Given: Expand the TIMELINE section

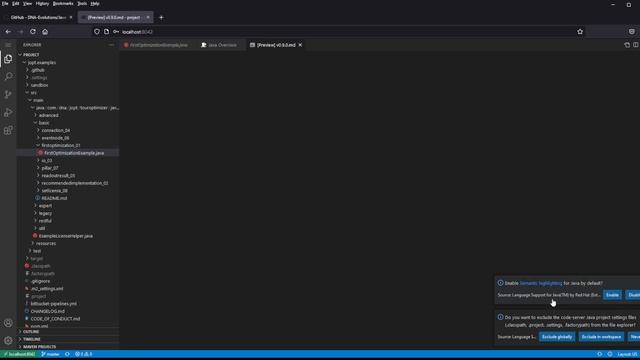Looking at the screenshot, I should tap(68, 339).
